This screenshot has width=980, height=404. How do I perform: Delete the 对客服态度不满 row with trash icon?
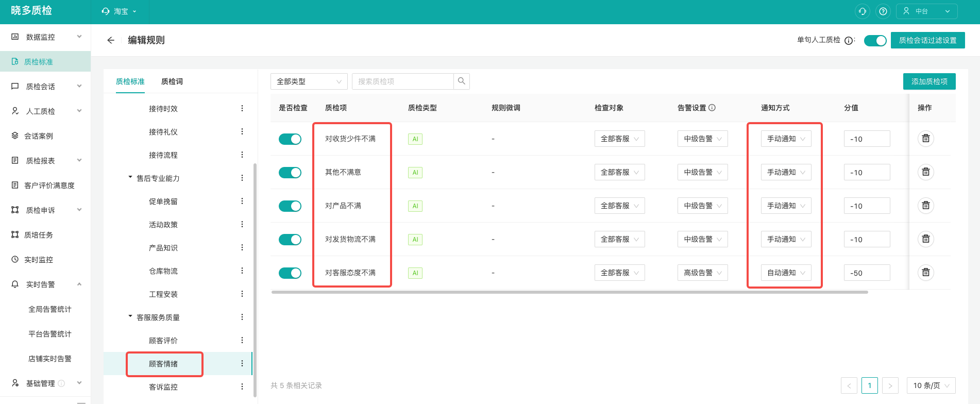pos(926,273)
